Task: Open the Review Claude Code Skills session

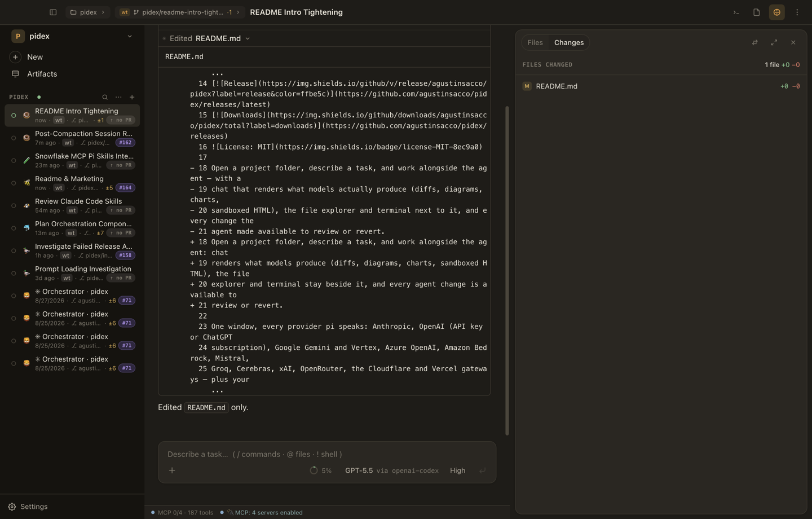Action: [x=72, y=205]
